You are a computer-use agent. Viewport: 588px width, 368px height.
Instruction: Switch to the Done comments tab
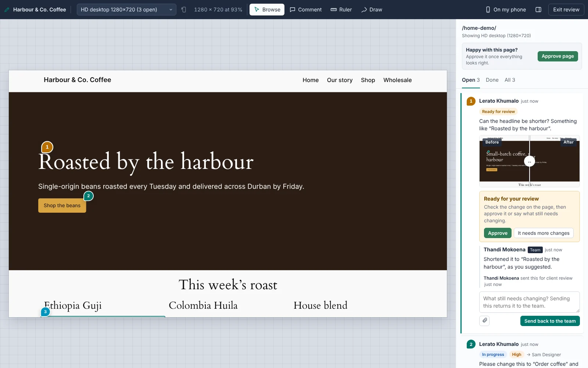tap(492, 80)
